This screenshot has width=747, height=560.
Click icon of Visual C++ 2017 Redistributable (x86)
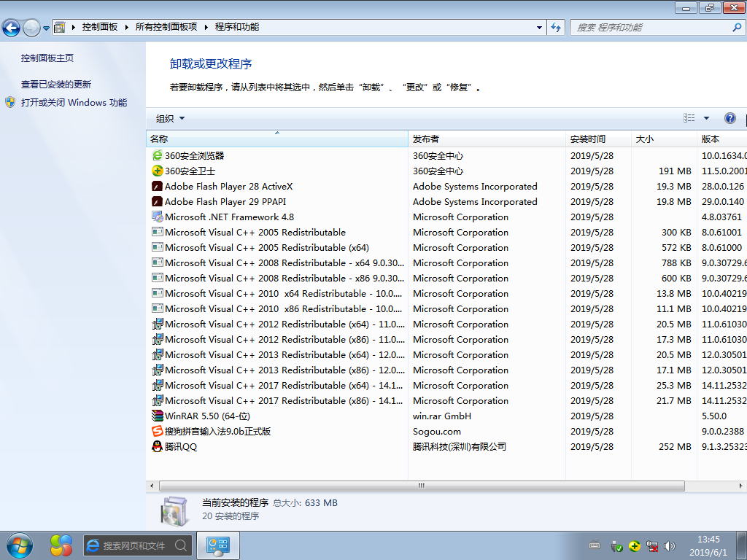[x=158, y=400]
